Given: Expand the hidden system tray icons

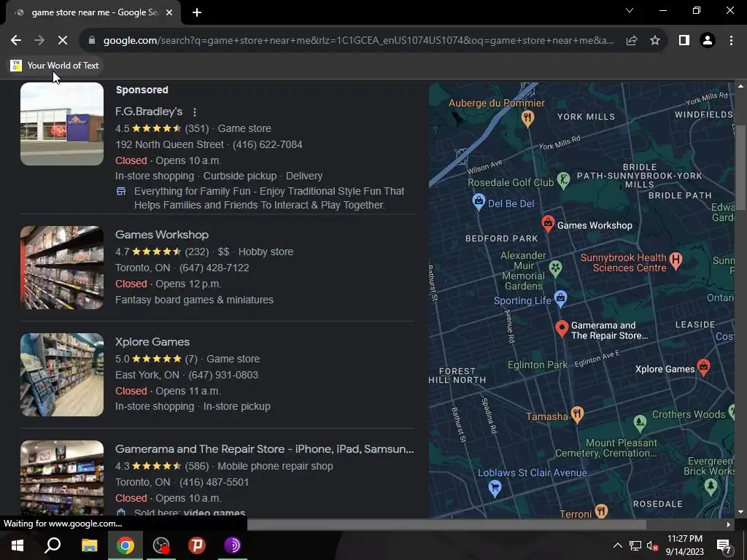Looking at the screenshot, I should pyautogui.click(x=617, y=545).
